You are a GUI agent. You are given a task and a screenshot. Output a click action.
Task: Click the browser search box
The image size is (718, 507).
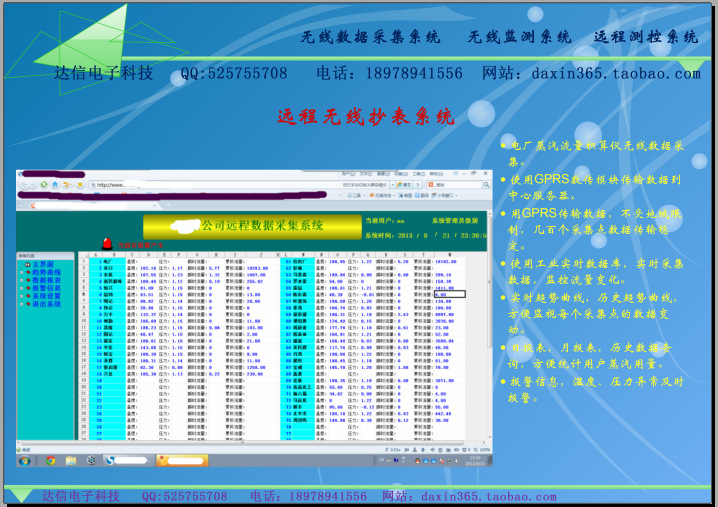[453, 185]
